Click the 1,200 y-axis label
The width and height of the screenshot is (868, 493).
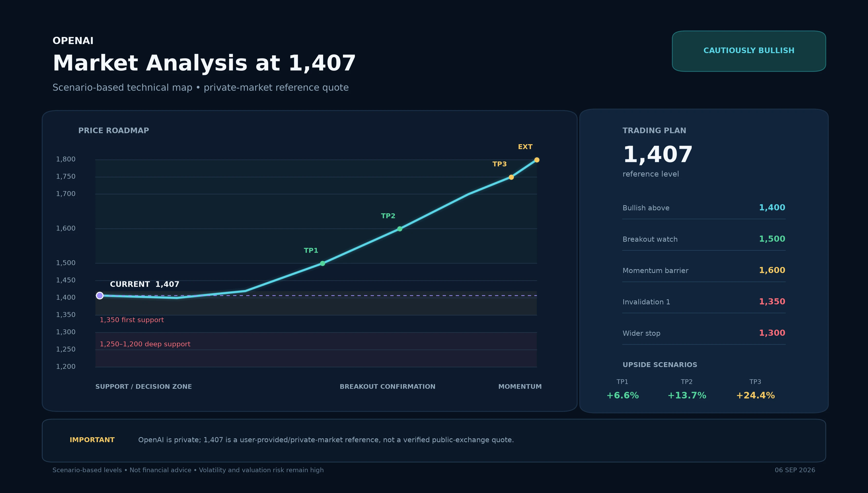click(66, 366)
